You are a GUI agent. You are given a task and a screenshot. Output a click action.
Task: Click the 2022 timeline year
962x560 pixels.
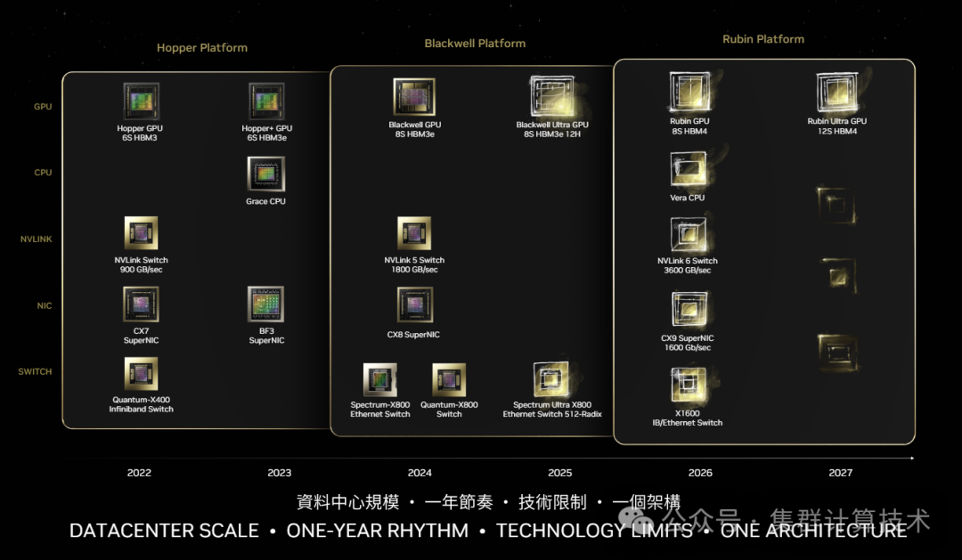click(139, 473)
